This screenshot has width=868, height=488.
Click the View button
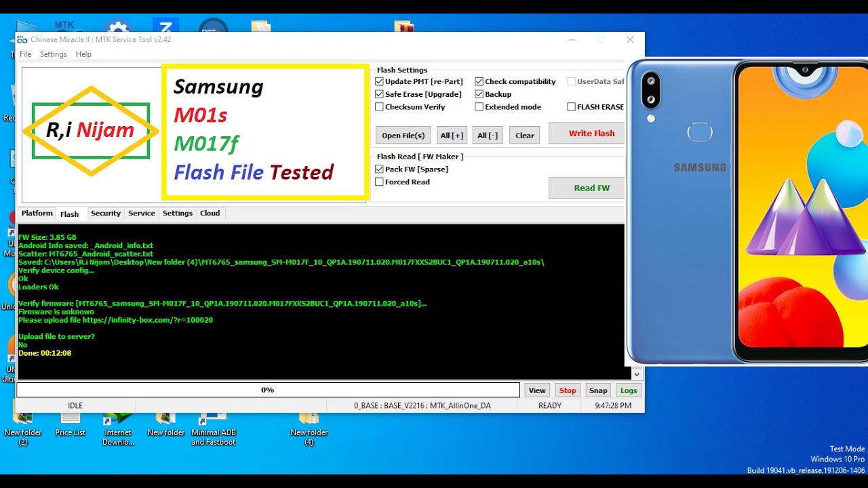[x=537, y=390]
